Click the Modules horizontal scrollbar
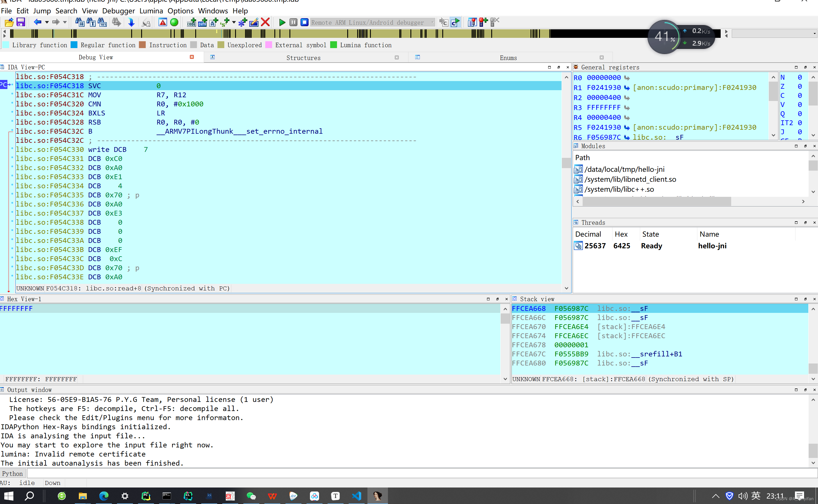 (657, 201)
